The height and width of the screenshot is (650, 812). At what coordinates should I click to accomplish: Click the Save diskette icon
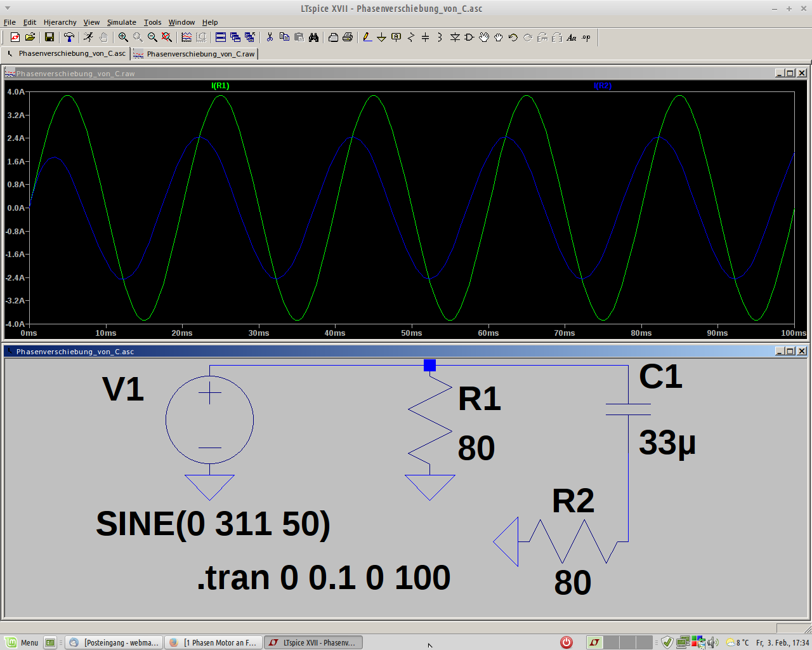(x=49, y=37)
